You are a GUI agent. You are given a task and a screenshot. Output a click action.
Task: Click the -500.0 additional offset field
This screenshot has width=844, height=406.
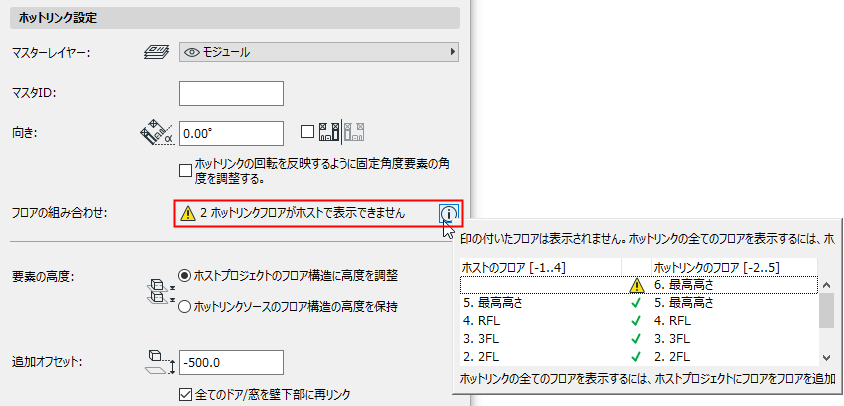click(x=231, y=362)
